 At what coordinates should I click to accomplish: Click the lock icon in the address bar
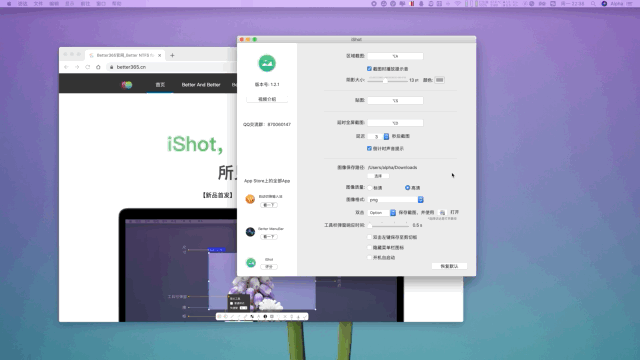[111, 67]
